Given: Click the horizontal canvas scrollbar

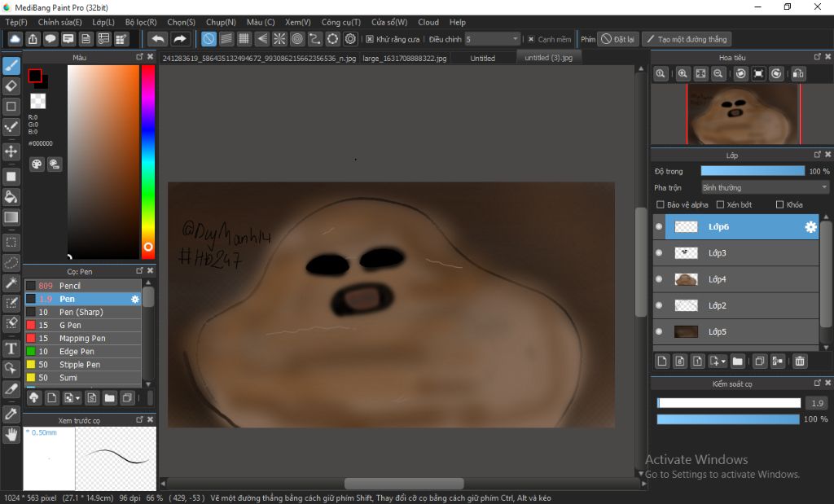Looking at the screenshot, I should pos(404,484).
